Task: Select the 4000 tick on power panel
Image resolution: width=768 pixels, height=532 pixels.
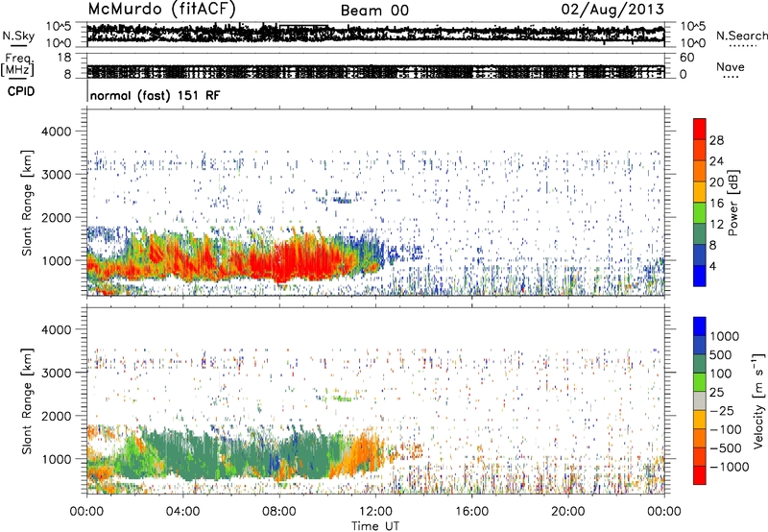Action: pyautogui.click(x=59, y=132)
